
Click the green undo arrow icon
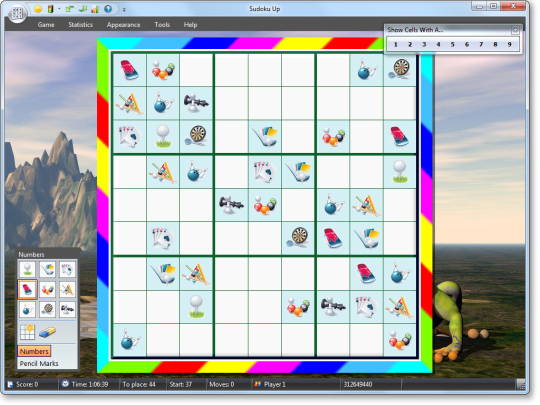pos(70,9)
